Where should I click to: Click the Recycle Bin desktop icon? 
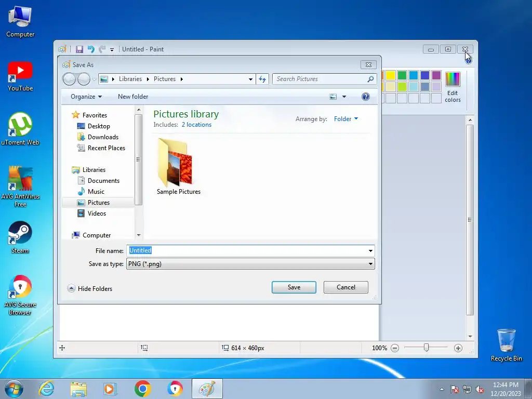point(506,345)
